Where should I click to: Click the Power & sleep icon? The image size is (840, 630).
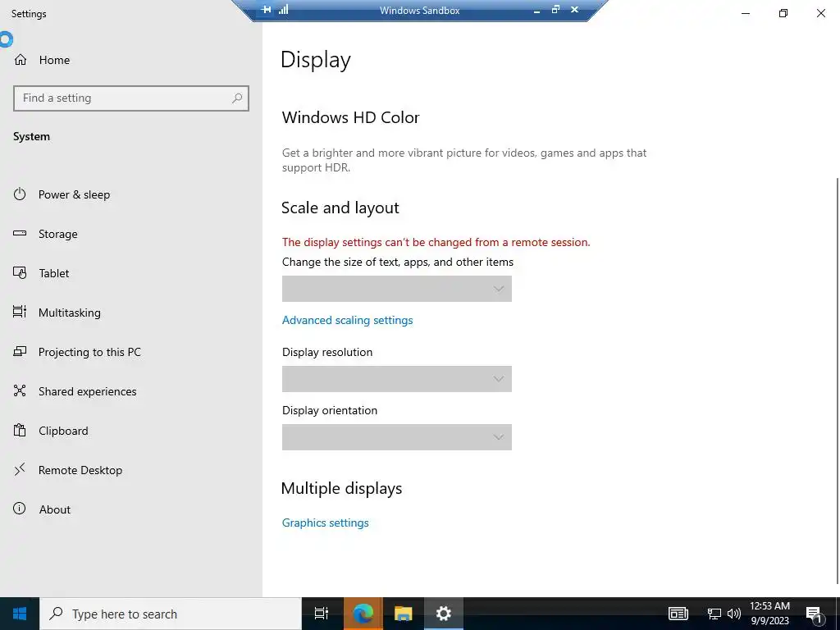pyautogui.click(x=20, y=194)
